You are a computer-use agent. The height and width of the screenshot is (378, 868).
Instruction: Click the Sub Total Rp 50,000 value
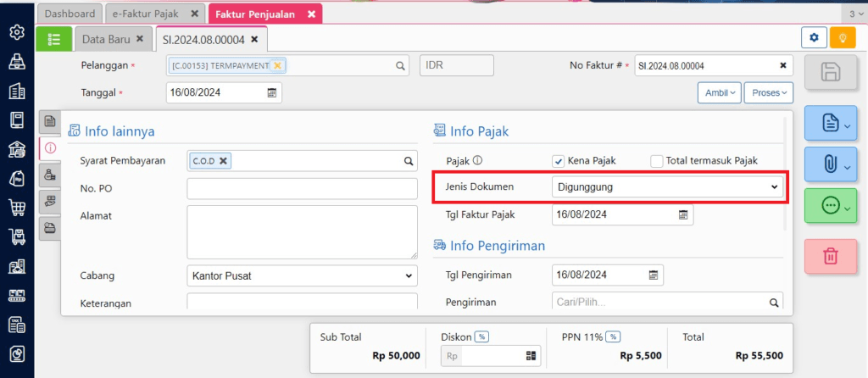(397, 356)
